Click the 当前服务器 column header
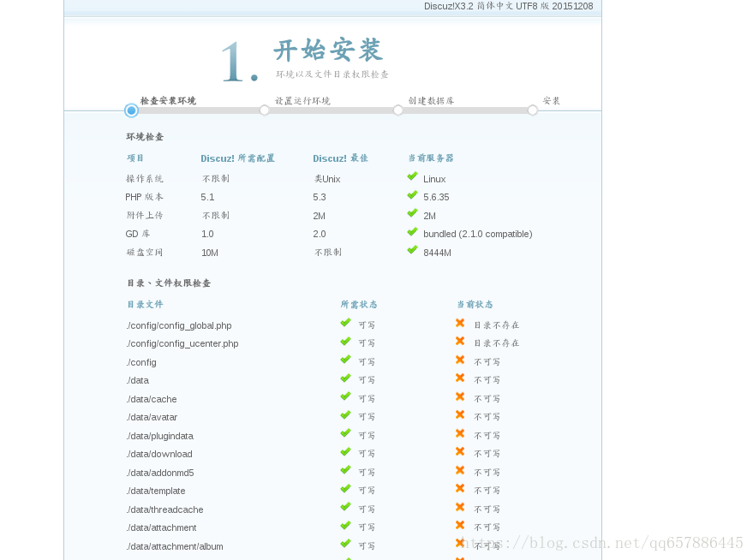Viewport: 753px width, 560px height. (431, 158)
